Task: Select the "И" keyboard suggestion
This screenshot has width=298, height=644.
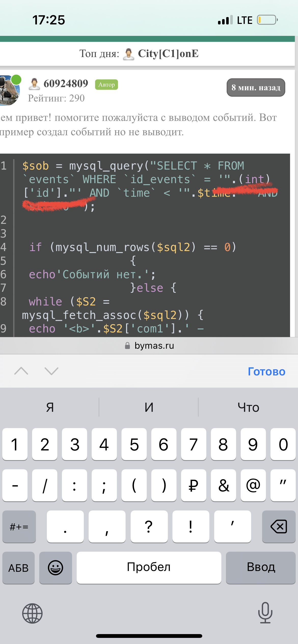Action: coord(149,407)
